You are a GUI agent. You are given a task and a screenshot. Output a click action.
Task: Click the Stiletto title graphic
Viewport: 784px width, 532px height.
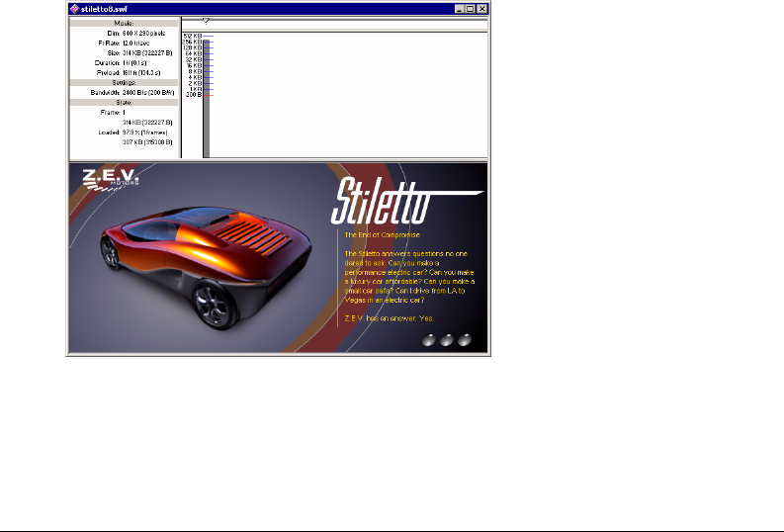406,201
